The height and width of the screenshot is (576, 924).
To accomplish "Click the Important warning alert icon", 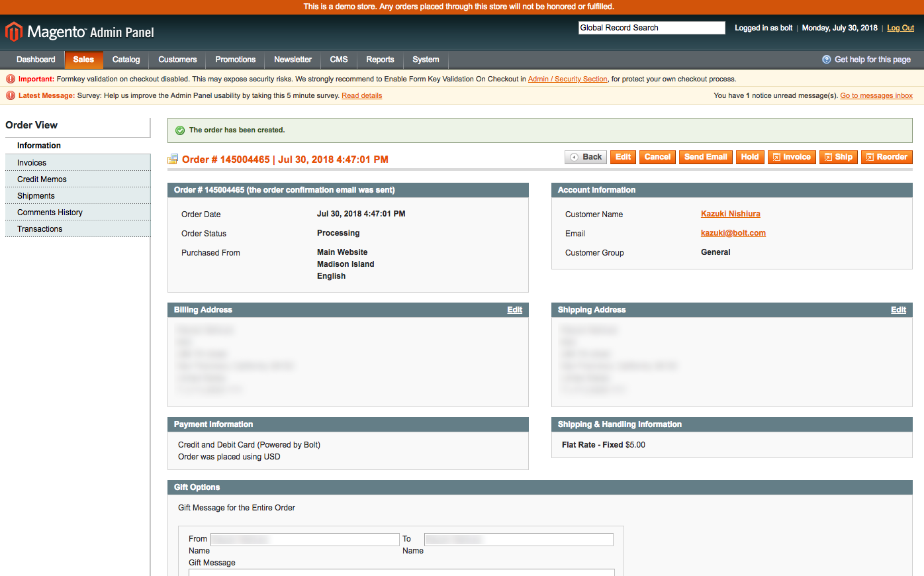I will tap(11, 79).
